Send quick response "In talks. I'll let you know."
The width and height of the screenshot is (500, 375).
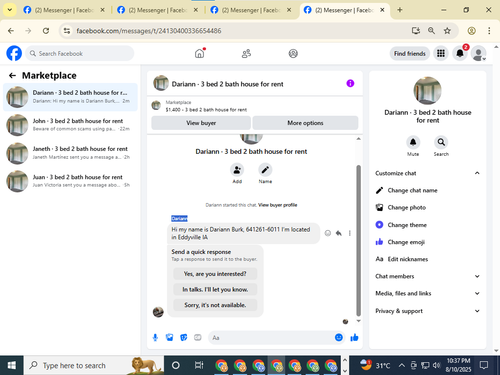coord(215,289)
